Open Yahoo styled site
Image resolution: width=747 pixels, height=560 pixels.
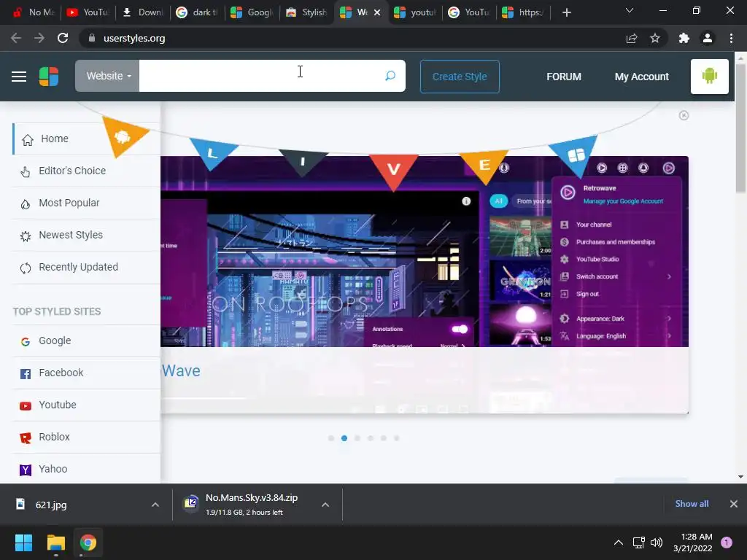point(86,469)
